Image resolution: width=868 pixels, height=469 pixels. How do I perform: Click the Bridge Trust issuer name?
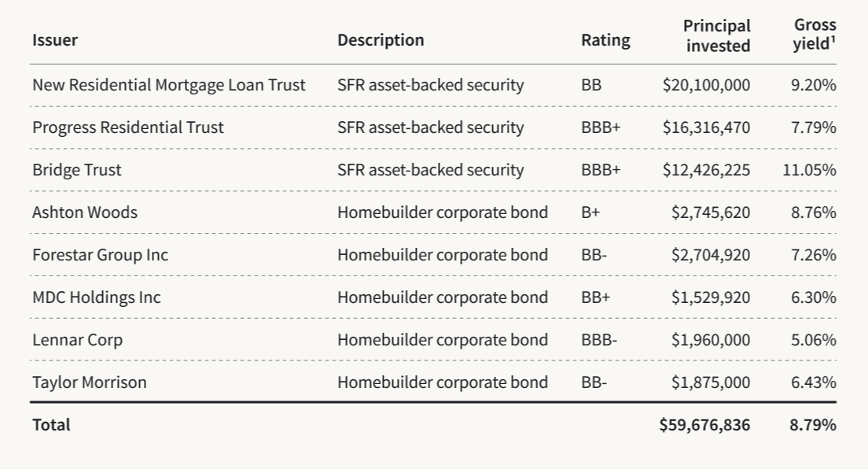(77, 170)
